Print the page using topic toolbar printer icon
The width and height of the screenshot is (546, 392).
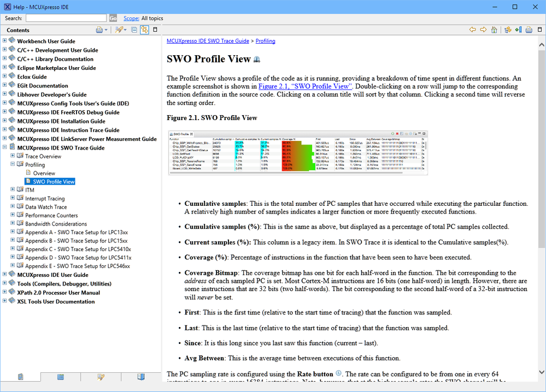click(x=529, y=29)
